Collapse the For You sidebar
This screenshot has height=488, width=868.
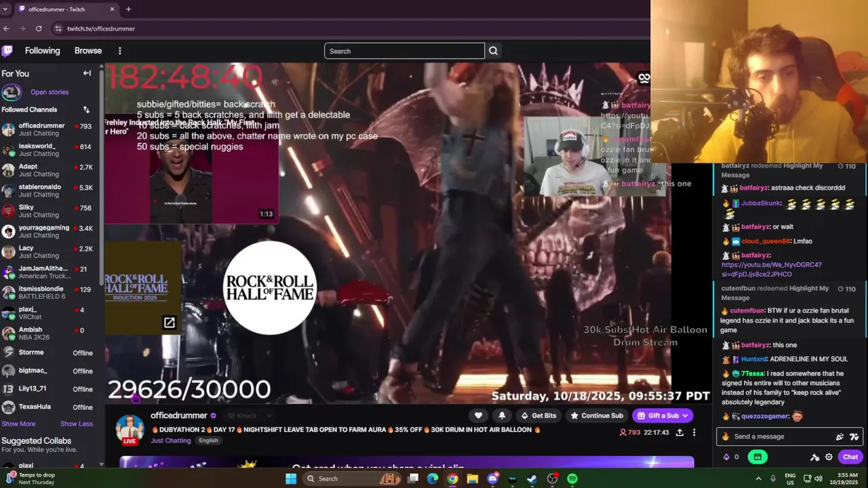[x=87, y=73]
